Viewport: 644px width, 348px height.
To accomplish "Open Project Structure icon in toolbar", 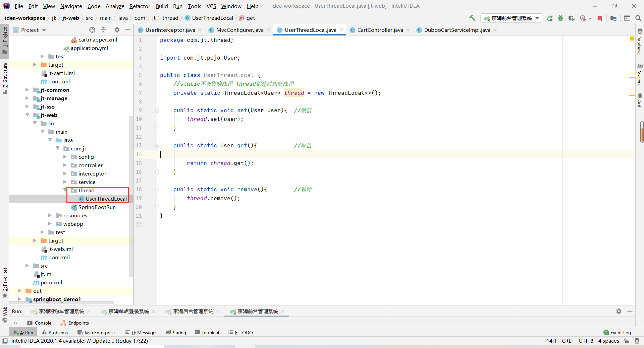I will click(x=613, y=18).
